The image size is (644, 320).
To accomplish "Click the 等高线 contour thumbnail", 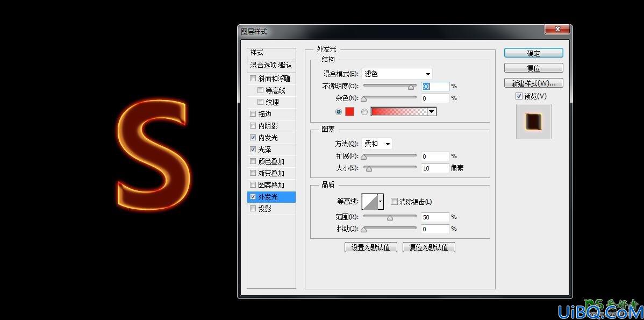I will [x=370, y=202].
